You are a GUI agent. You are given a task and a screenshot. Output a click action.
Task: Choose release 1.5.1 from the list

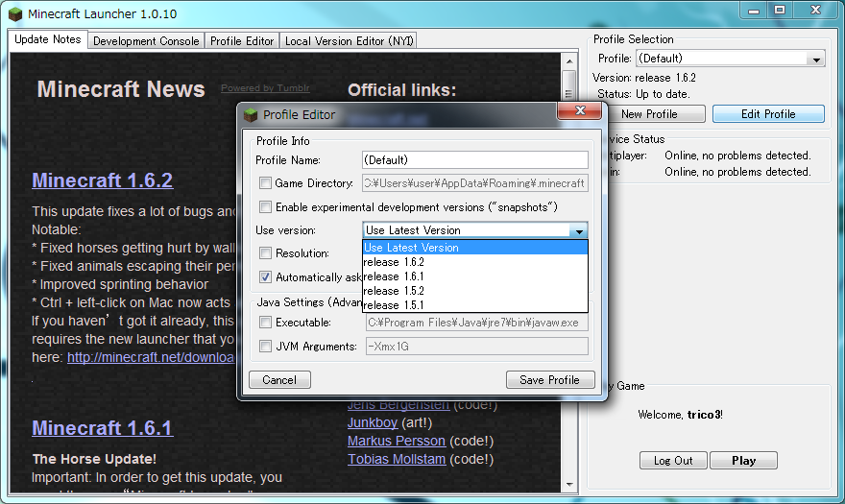pyautogui.click(x=475, y=305)
